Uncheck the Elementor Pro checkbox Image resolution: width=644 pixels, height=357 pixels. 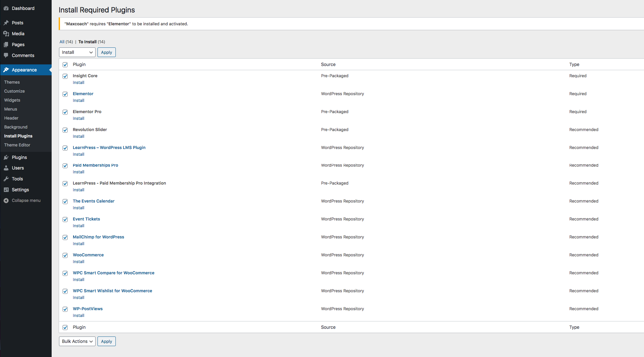pyautogui.click(x=65, y=112)
